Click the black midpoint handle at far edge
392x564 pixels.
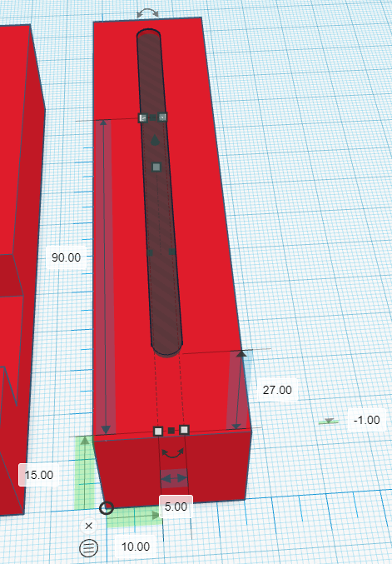click(153, 117)
